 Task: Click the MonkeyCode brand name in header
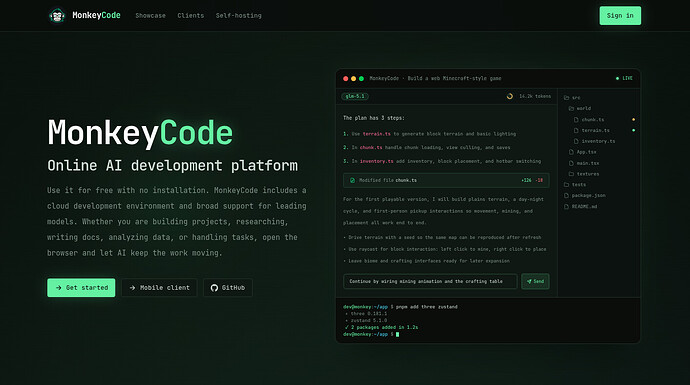click(x=96, y=15)
